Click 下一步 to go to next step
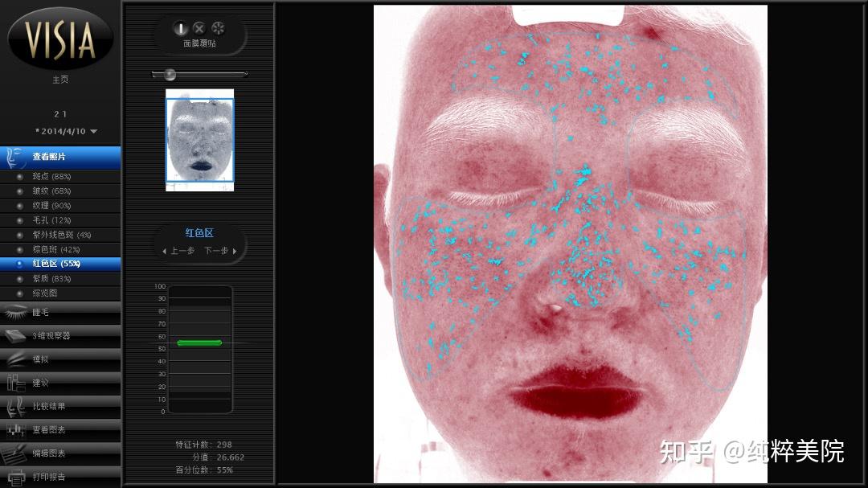The image size is (868, 488). [x=216, y=249]
